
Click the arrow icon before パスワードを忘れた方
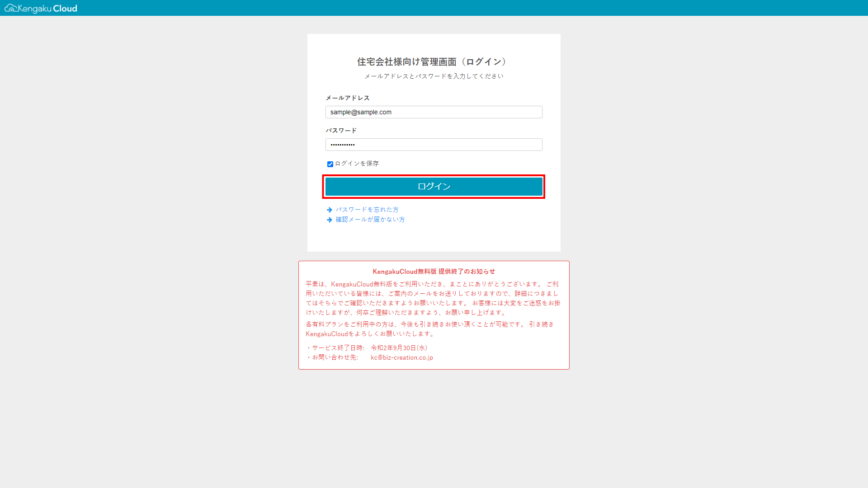point(329,209)
